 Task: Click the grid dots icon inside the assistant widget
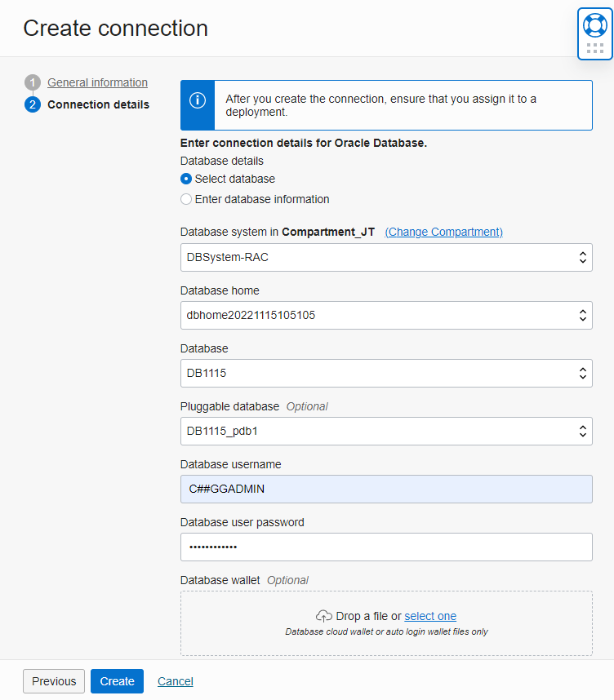point(594,47)
